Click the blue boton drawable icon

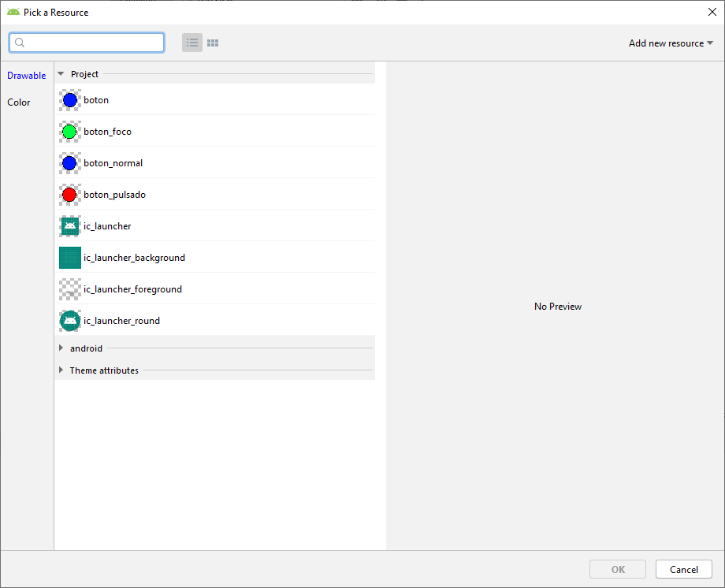tap(69, 100)
